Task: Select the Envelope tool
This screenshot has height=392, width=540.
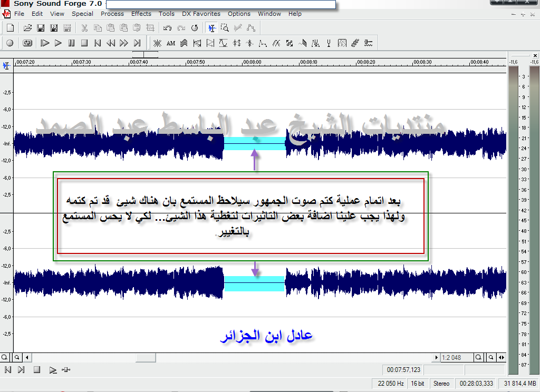Action: (x=251, y=28)
